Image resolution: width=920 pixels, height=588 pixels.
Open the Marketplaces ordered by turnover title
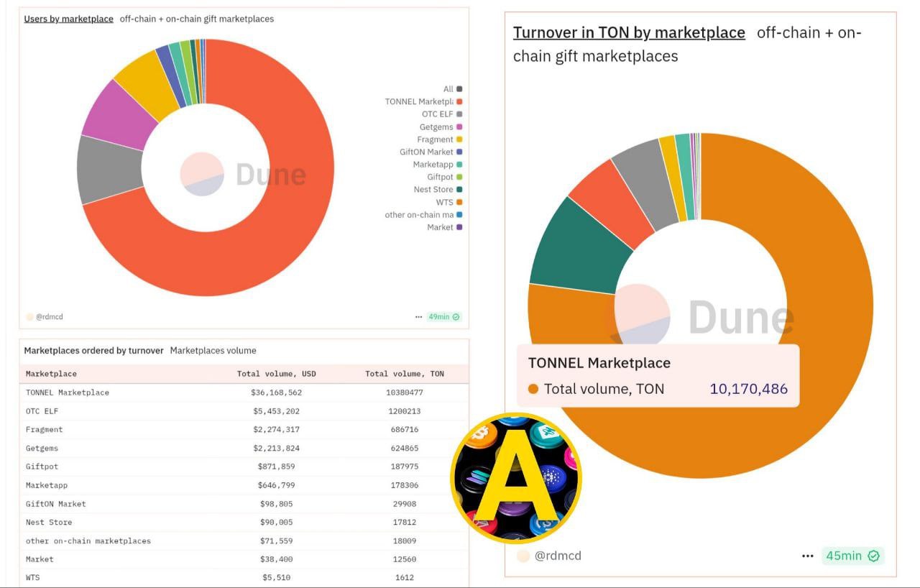pos(93,351)
